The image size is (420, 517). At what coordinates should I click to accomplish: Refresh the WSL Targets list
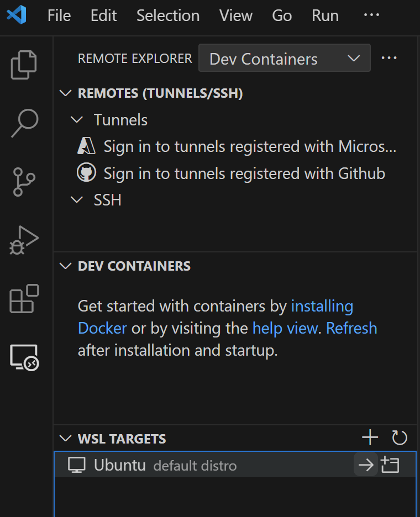pos(399,437)
